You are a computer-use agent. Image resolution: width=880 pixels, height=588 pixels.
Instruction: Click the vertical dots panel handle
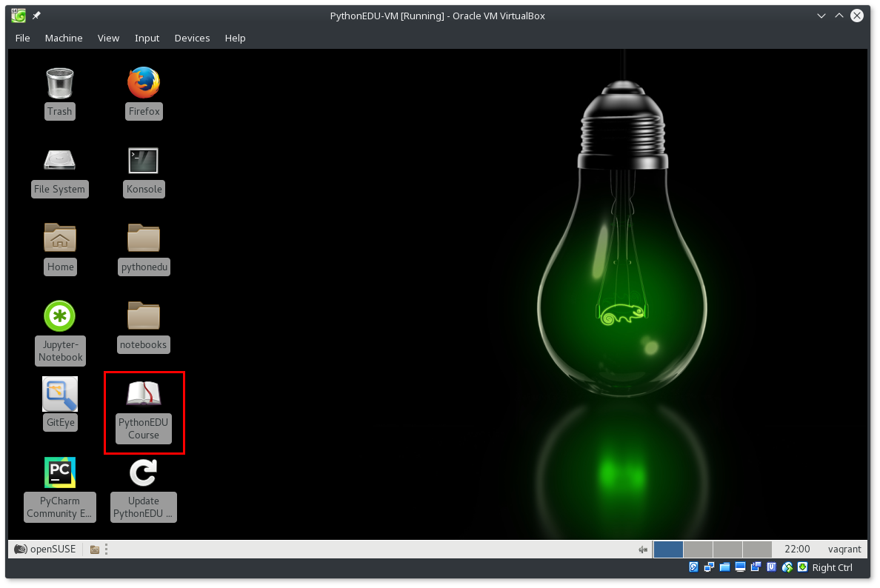[106, 549]
